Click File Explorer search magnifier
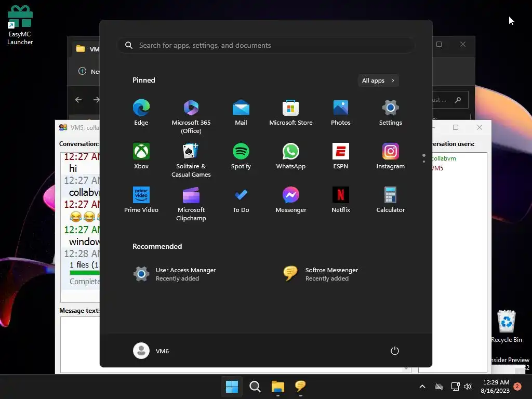This screenshot has height=399, width=532. (x=458, y=100)
